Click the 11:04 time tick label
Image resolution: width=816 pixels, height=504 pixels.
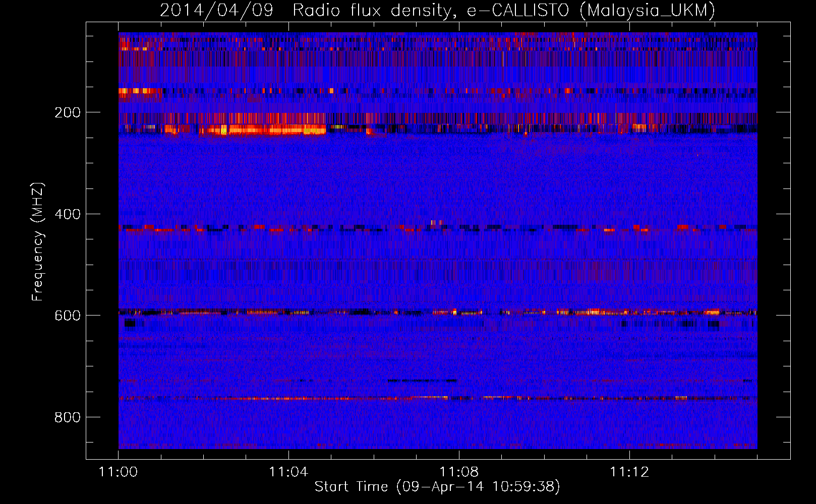288,472
